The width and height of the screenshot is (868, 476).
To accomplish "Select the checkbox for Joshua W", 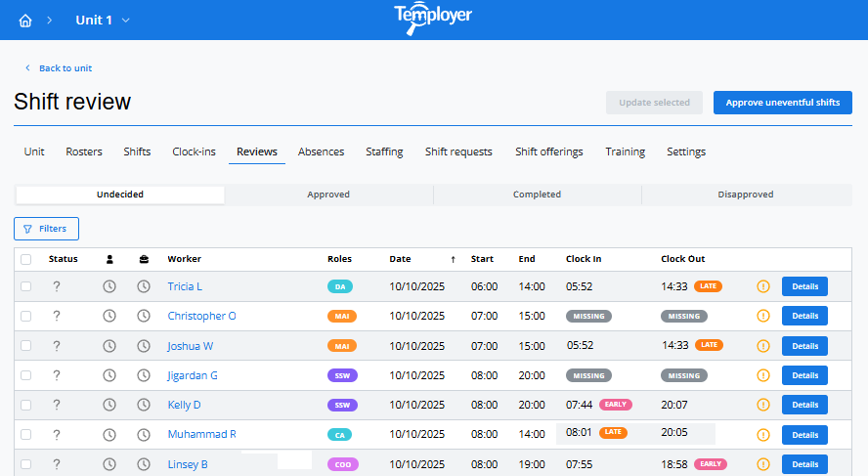I will tap(26, 345).
